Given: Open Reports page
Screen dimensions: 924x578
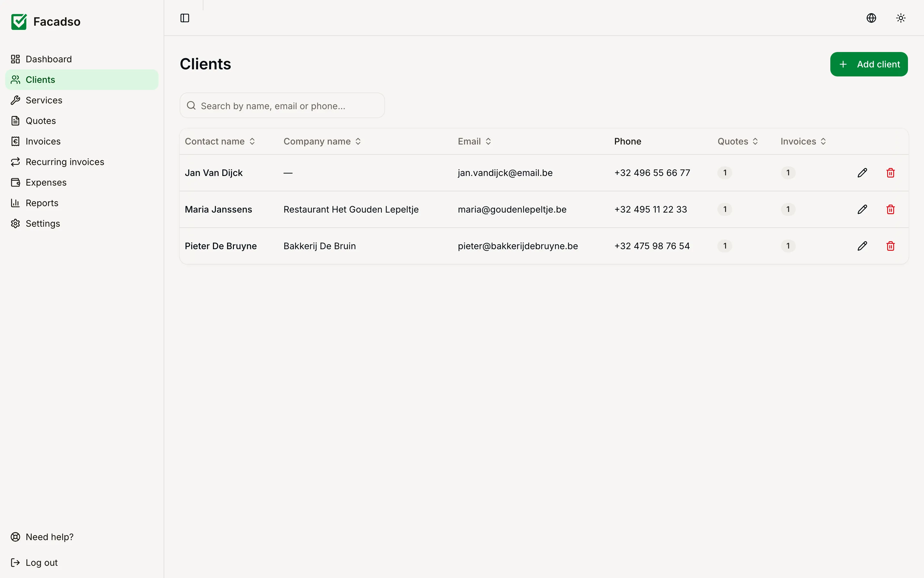Looking at the screenshot, I should click(82, 203).
